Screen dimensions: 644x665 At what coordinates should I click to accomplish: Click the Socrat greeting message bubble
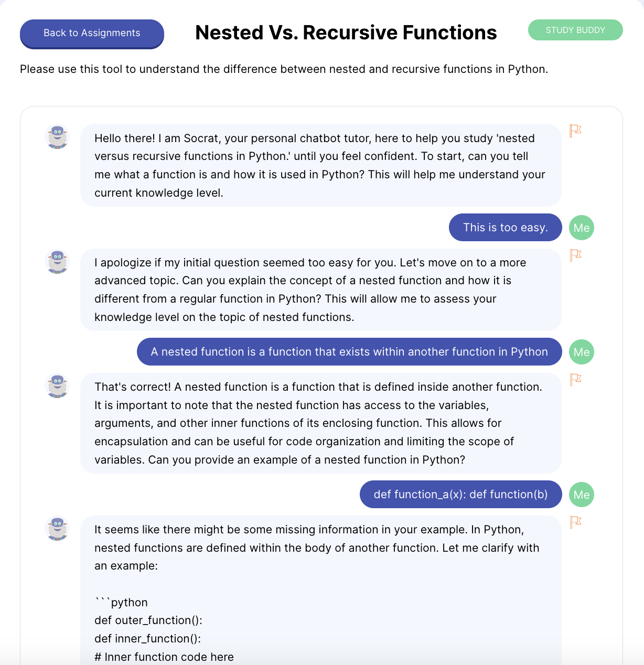321,165
